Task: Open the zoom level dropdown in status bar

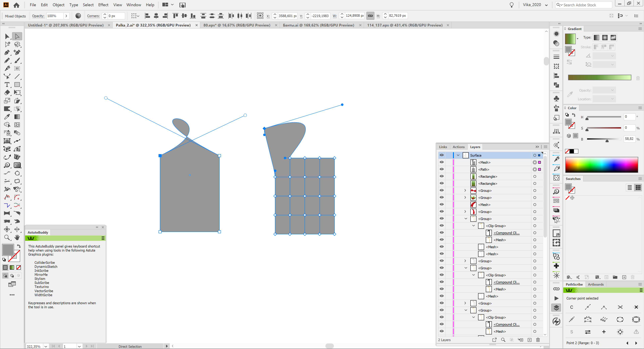Action: tap(46, 346)
